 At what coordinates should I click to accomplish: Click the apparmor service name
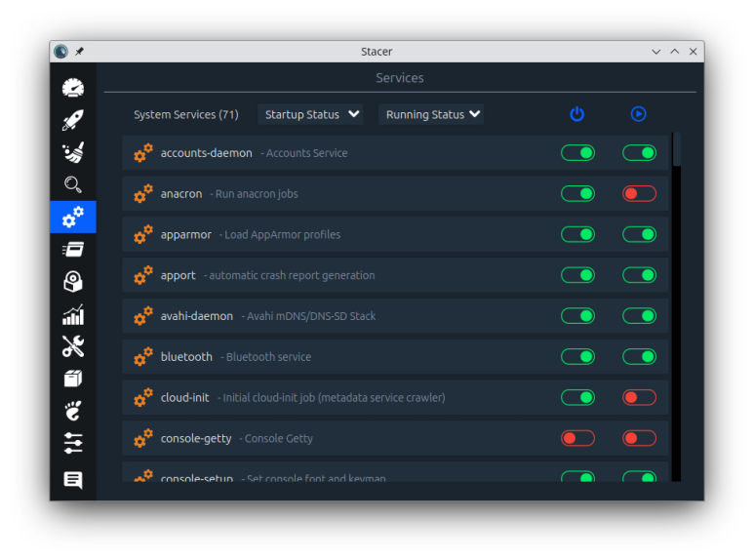[x=186, y=235]
